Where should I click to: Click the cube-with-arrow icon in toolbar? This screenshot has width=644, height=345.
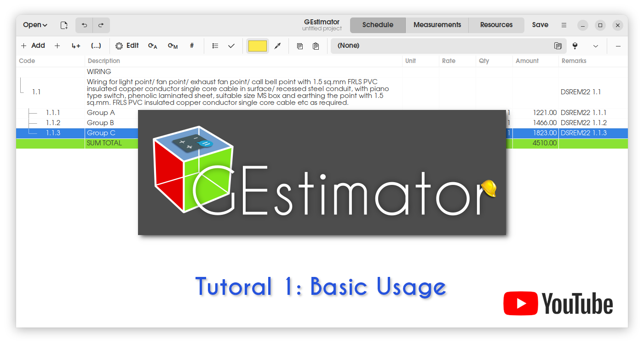tap(575, 46)
